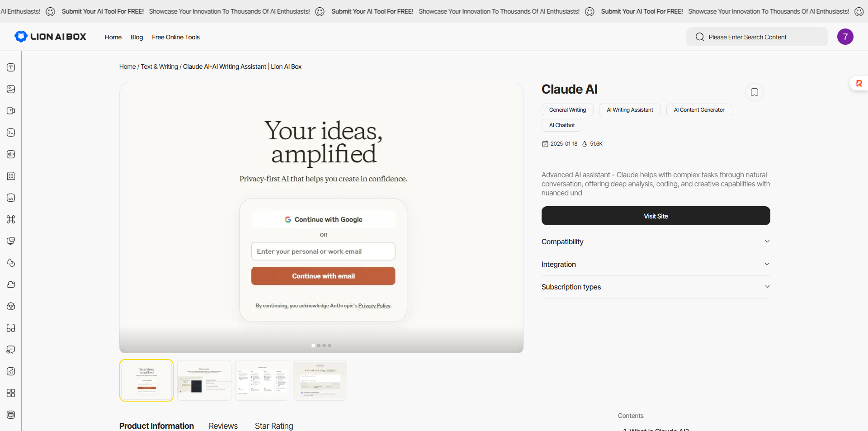Screen dimensions: 868x431
Task: Click Text & Writing breadcrumb link
Action: pyautogui.click(x=160, y=66)
